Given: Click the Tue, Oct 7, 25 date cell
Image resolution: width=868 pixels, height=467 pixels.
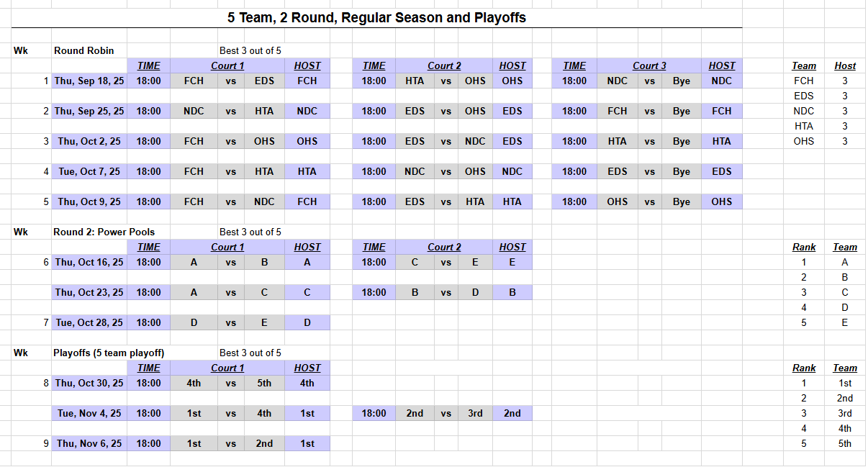Looking at the screenshot, I should click(x=89, y=171).
